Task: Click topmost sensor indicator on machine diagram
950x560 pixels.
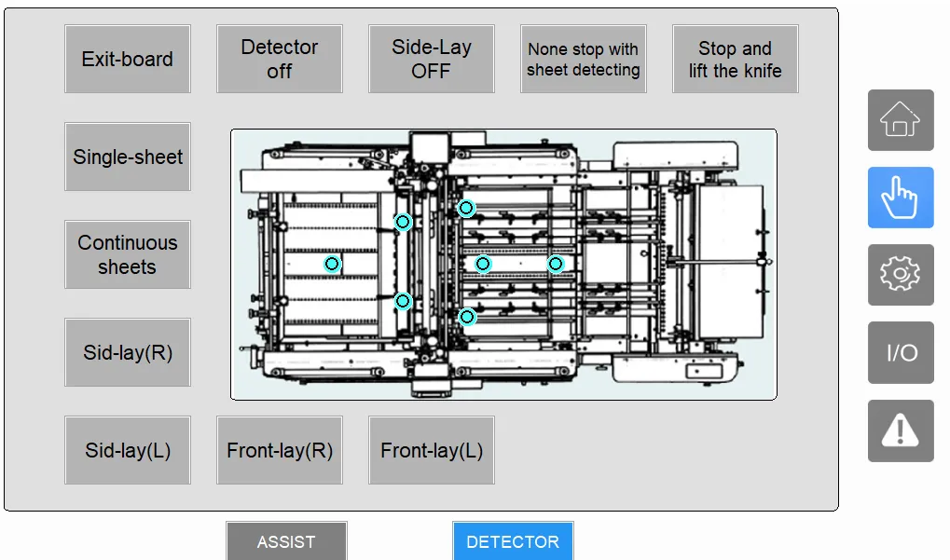Action: coord(467,208)
